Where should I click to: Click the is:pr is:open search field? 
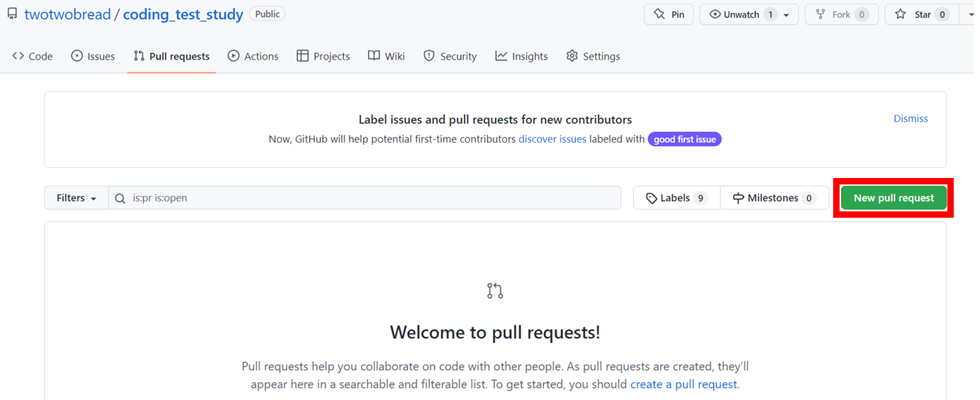coord(365,198)
